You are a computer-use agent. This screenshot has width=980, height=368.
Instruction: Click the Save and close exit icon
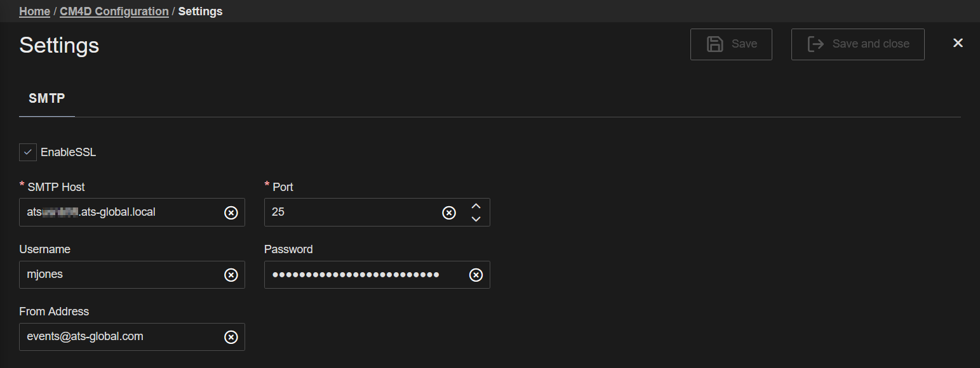(x=816, y=44)
